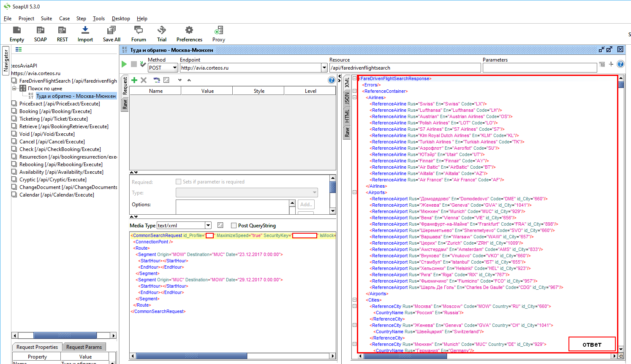Click the Resource path input field
Viewport: 631px width, 364px height.
coord(405,68)
